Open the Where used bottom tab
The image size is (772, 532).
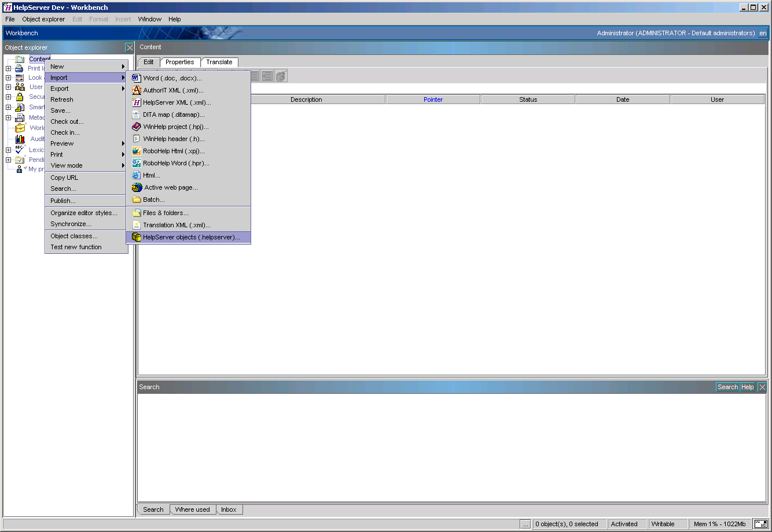tap(193, 509)
